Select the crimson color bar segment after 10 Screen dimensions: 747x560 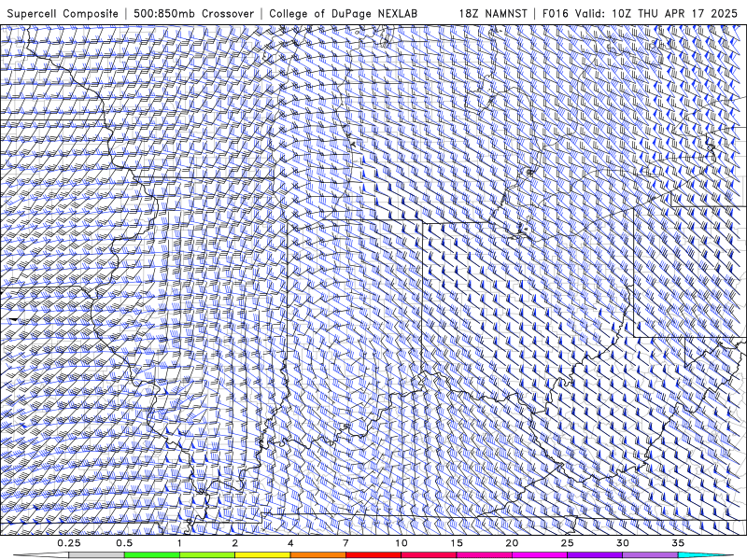[x=429, y=555]
